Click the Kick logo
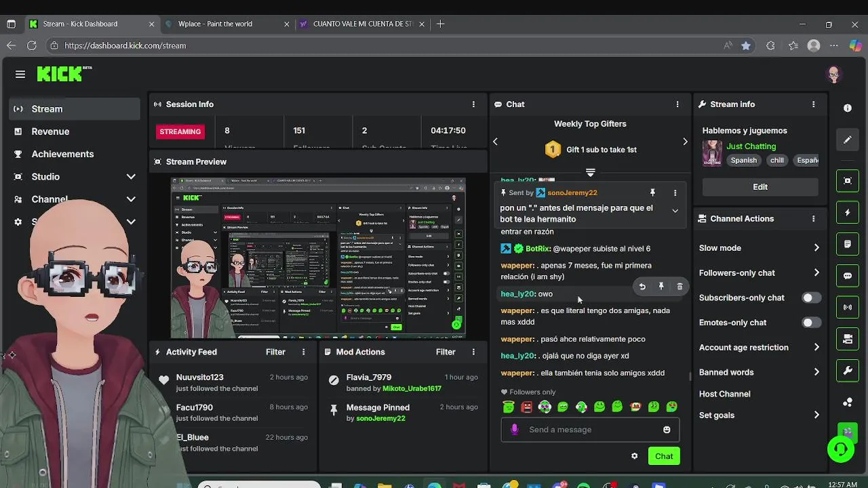 tap(64, 74)
